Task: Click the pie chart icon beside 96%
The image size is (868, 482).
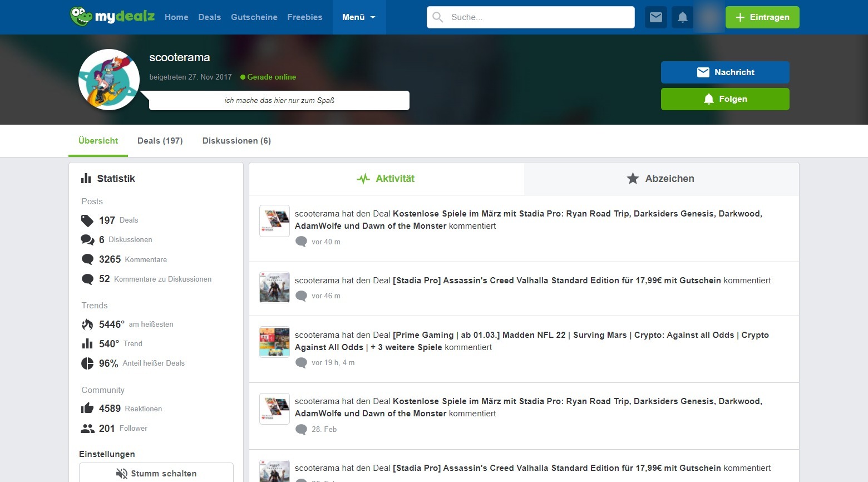Action: (87, 363)
